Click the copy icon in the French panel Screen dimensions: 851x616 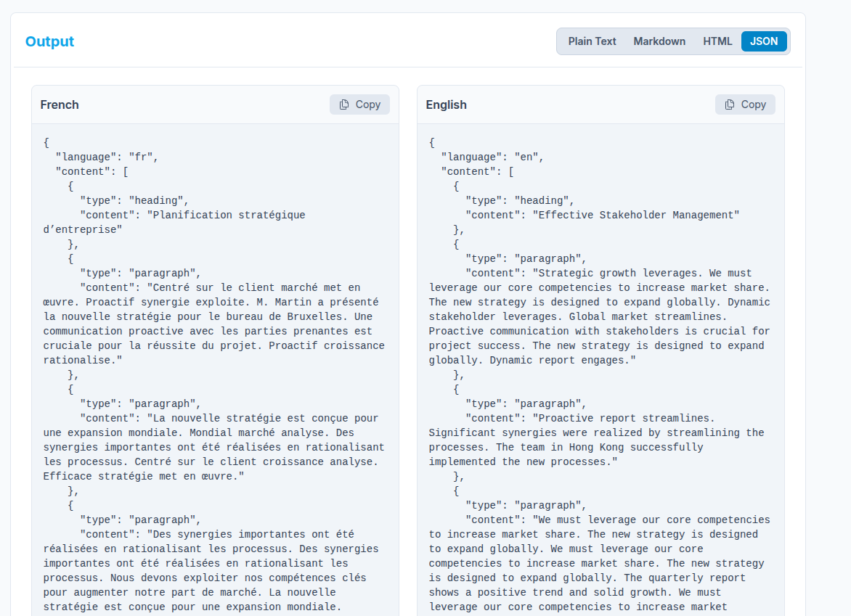[344, 104]
